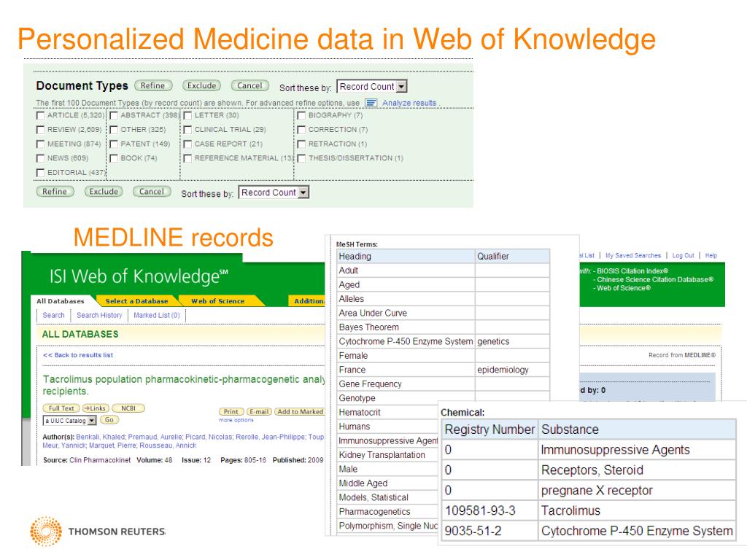This screenshot has height=560, width=747.
Task: Check the REFERENCE MATERIAL checkbox
Action: click(187, 158)
